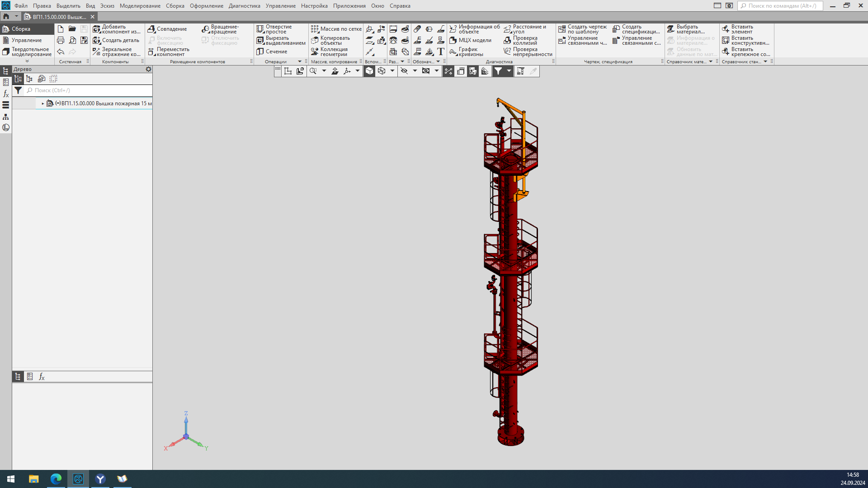Select Твердотельное моделирование mode
Image resolution: width=868 pixels, height=488 pixels.
[x=27, y=52]
